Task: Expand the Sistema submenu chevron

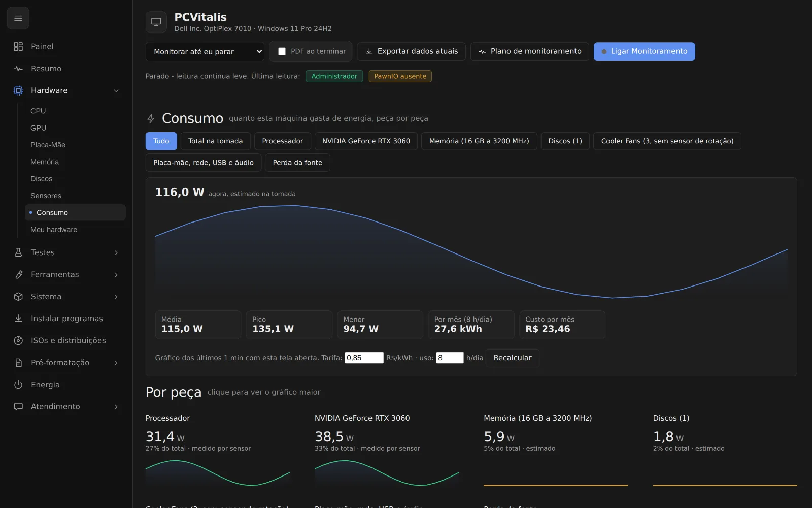Action: 116,297
